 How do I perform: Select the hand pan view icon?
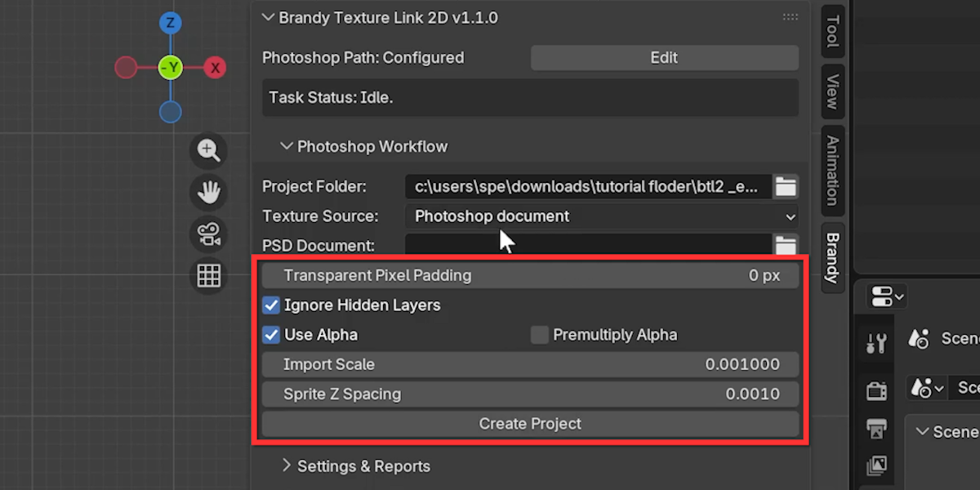(209, 192)
